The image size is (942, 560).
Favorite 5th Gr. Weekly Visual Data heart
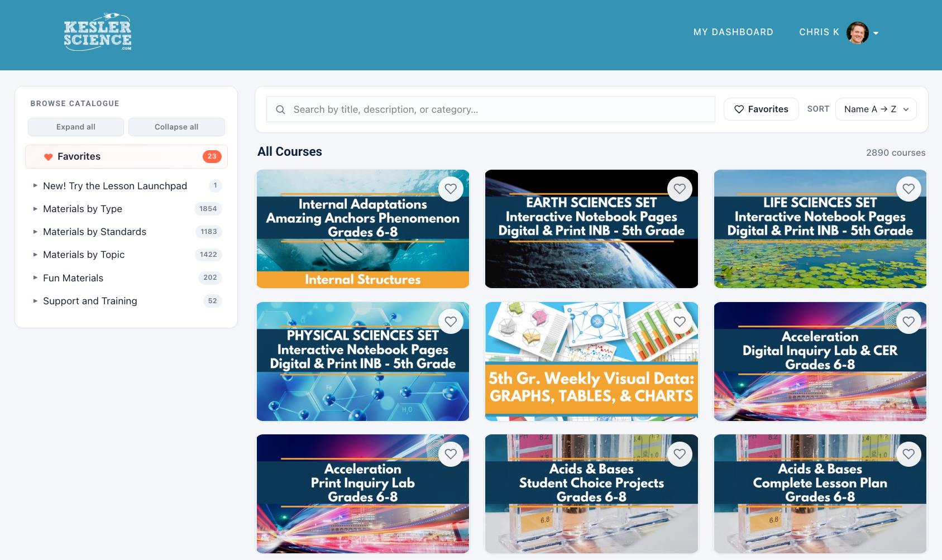point(680,322)
